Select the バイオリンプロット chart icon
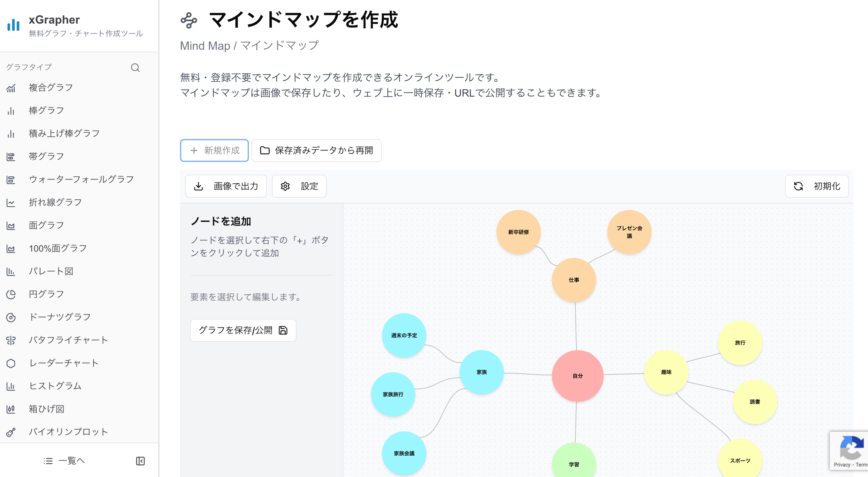This screenshot has width=868, height=477. [x=11, y=431]
